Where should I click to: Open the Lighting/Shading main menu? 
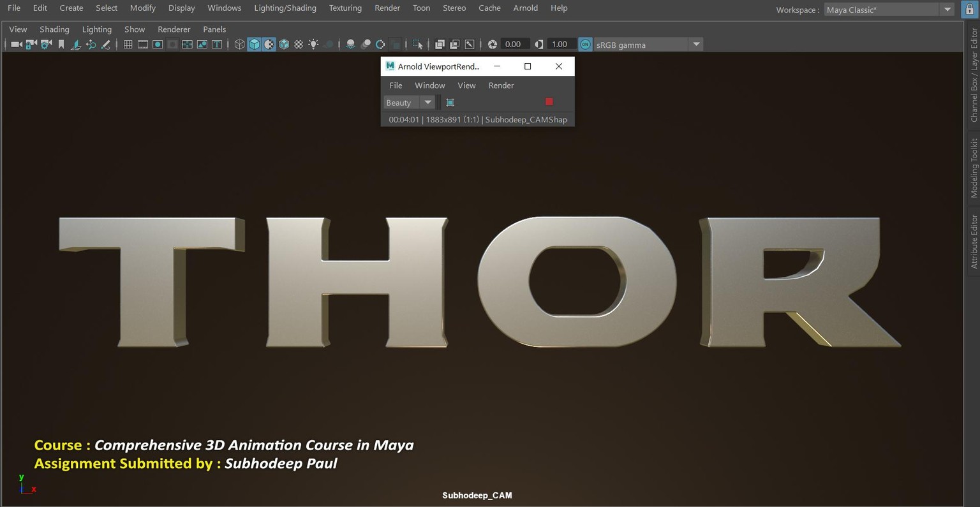(x=285, y=8)
